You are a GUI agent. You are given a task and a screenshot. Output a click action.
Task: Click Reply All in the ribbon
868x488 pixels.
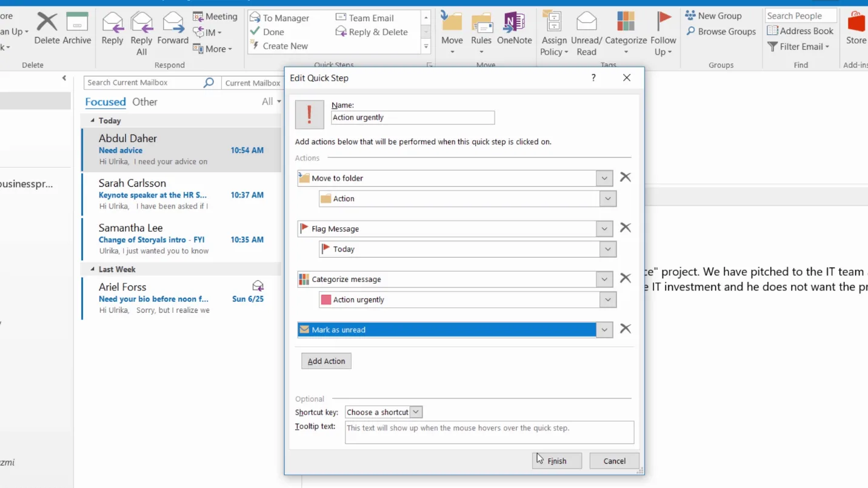[x=141, y=34]
